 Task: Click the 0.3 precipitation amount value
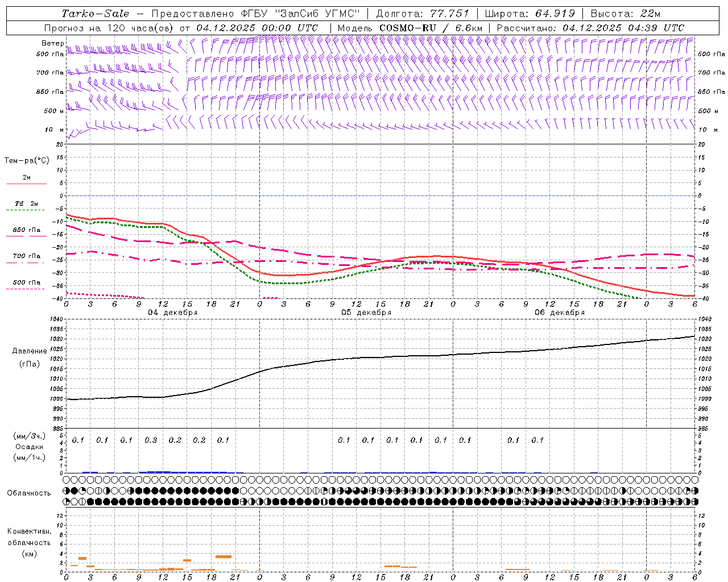click(x=151, y=440)
